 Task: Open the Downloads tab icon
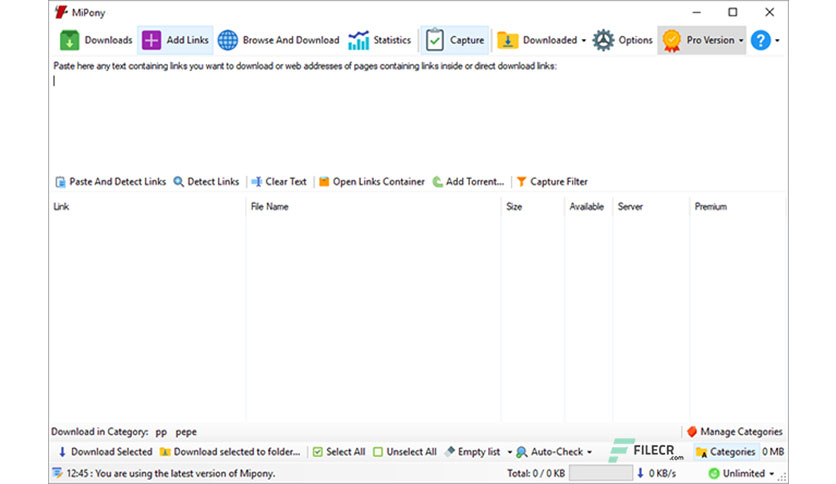point(69,40)
